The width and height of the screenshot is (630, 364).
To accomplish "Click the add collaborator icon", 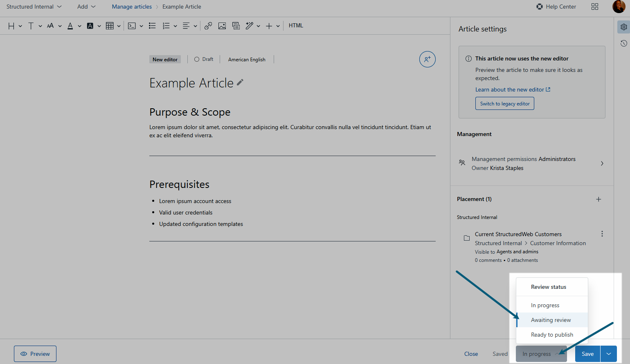I will [x=427, y=59].
